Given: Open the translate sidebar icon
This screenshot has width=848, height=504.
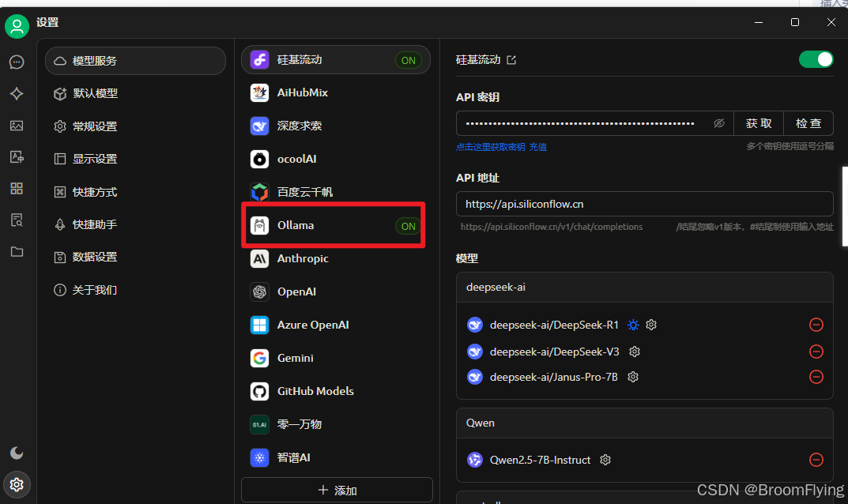Looking at the screenshot, I should (x=17, y=157).
